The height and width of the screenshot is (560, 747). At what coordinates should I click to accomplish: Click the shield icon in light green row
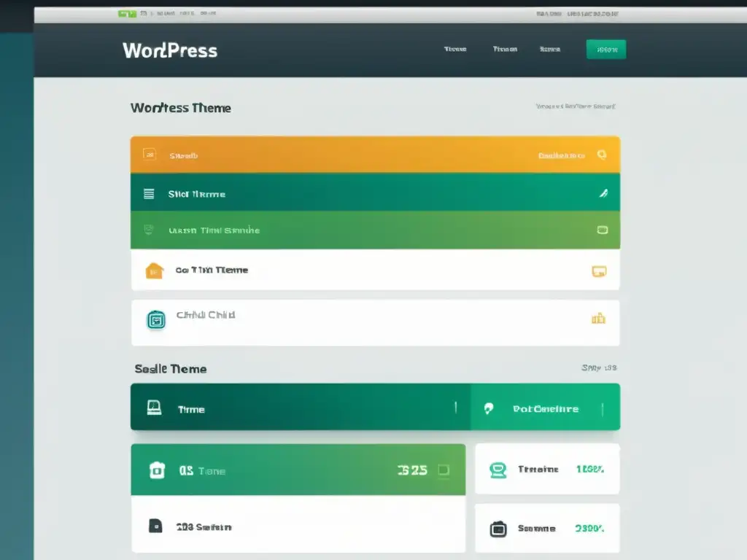149,230
